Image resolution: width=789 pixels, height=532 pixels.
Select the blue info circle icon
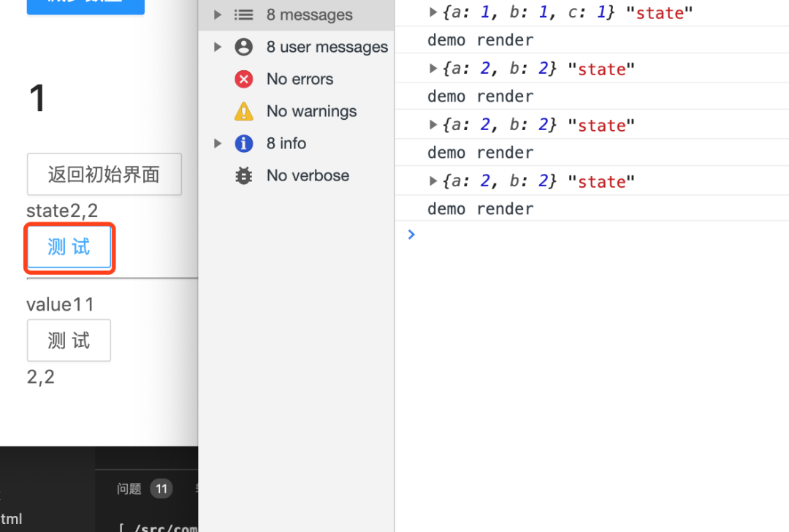(x=243, y=143)
